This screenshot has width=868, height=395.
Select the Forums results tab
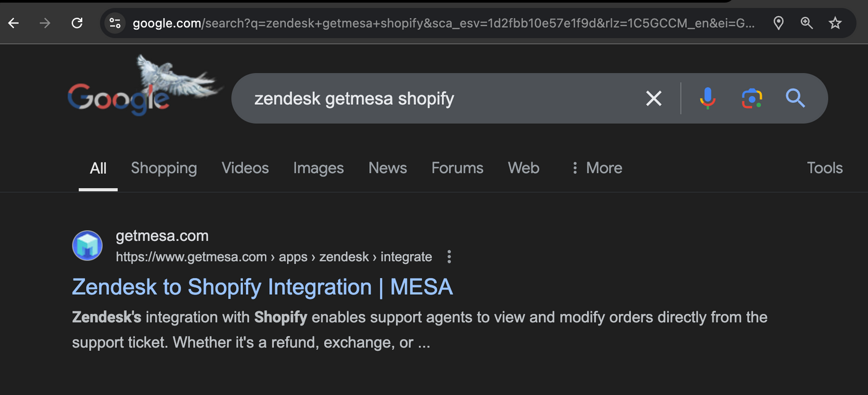tap(457, 168)
